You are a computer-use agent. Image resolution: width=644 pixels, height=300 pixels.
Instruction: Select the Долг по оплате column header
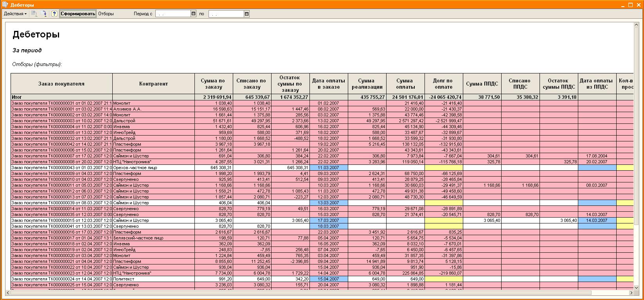point(444,84)
